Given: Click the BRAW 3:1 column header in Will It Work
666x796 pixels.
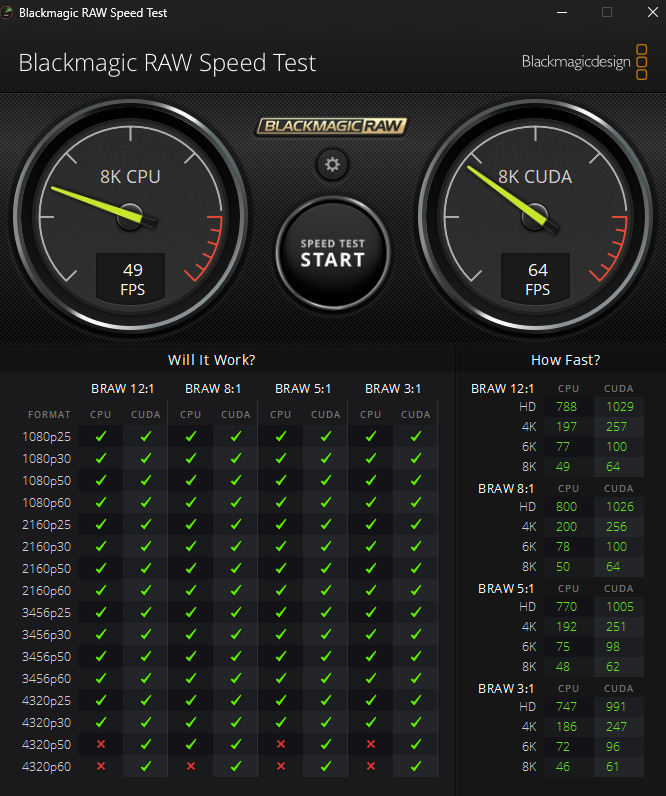Looking at the screenshot, I should [x=393, y=388].
